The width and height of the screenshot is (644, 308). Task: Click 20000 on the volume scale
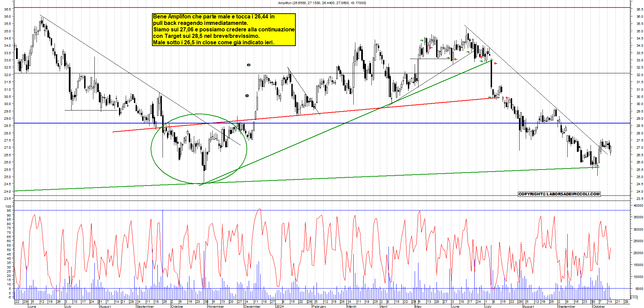(x=638, y=253)
